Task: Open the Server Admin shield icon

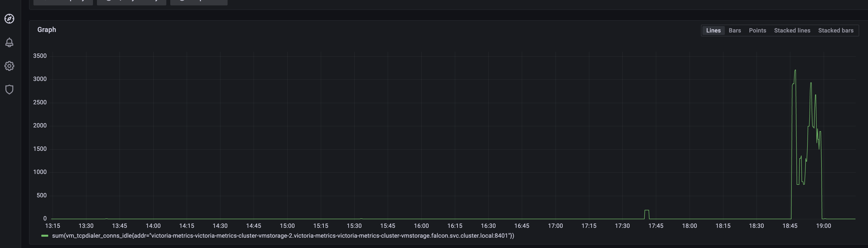Action: tap(9, 89)
